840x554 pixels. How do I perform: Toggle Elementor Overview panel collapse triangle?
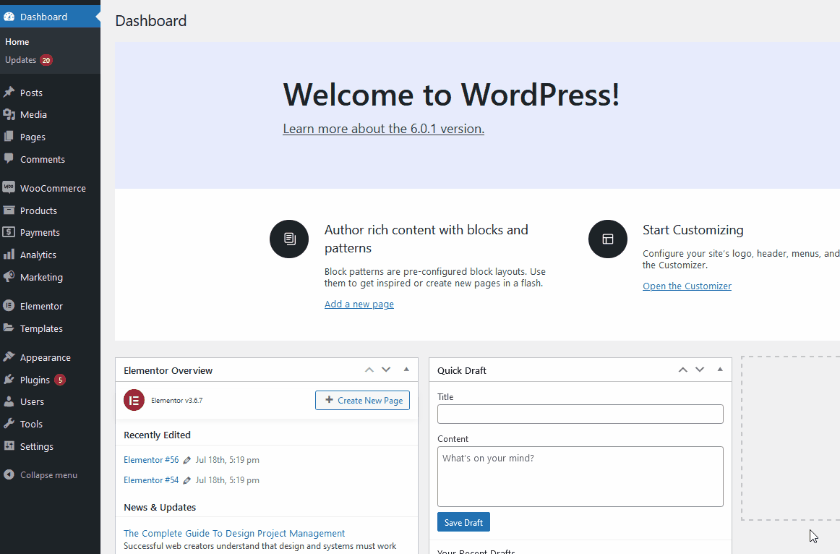click(x=406, y=370)
